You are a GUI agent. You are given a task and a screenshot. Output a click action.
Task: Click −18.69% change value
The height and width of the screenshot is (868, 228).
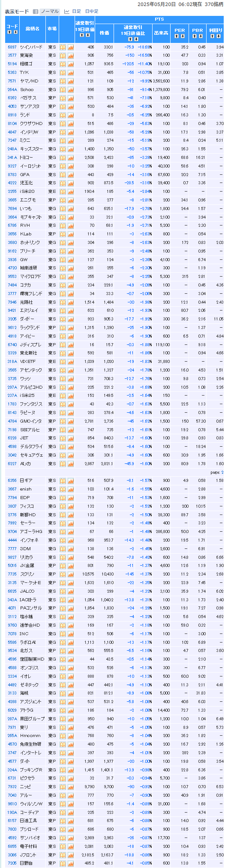click(144, 47)
